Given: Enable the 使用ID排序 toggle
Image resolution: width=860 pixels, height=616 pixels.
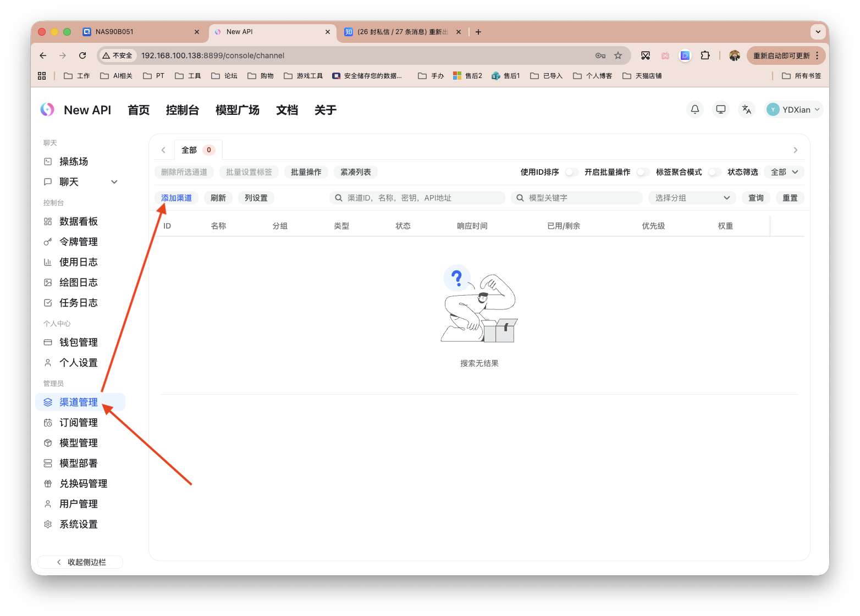Looking at the screenshot, I should tap(571, 172).
